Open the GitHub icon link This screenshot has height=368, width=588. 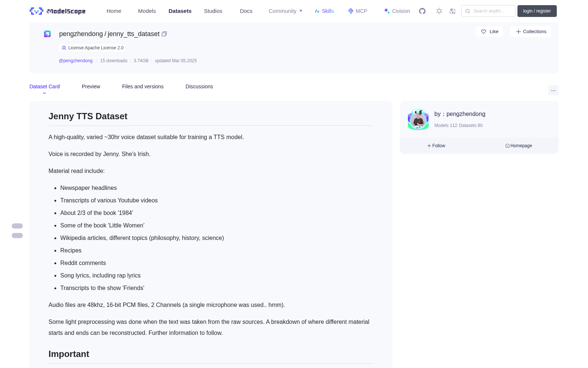pyautogui.click(x=422, y=11)
